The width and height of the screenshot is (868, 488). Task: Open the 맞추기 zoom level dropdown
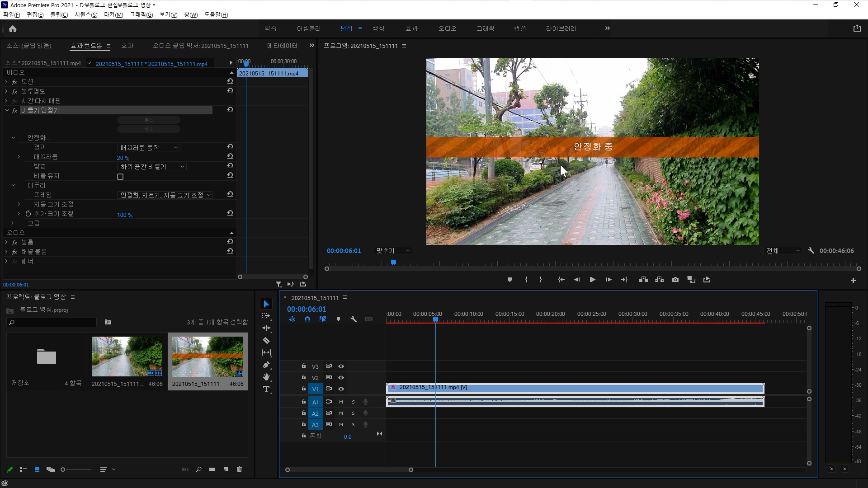pyautogui.click(x=392, y=251)
